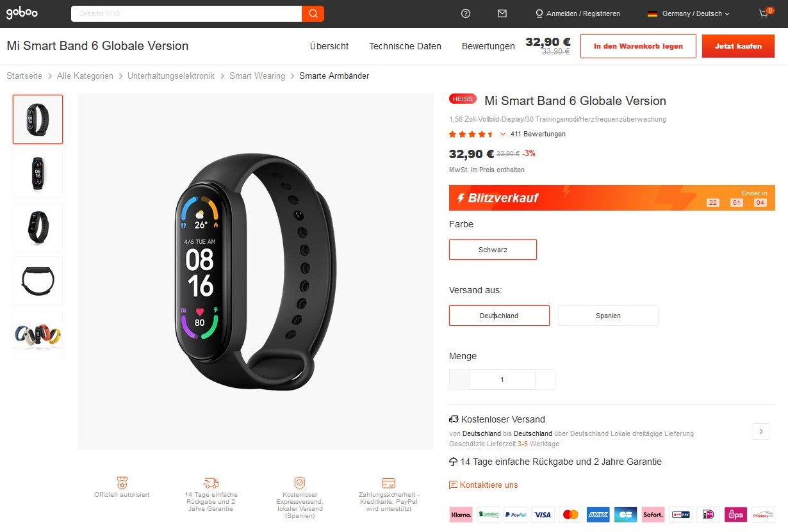Click the Jetzt kaufen button
The height and width of the screenshot is (532, 788).
[738, 46]
